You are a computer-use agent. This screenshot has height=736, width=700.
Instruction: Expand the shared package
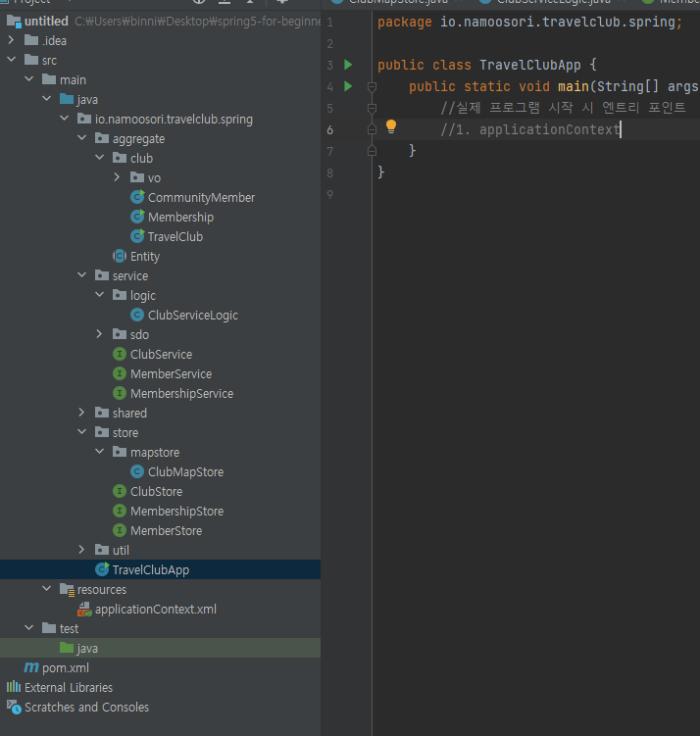tap(81, 413)
